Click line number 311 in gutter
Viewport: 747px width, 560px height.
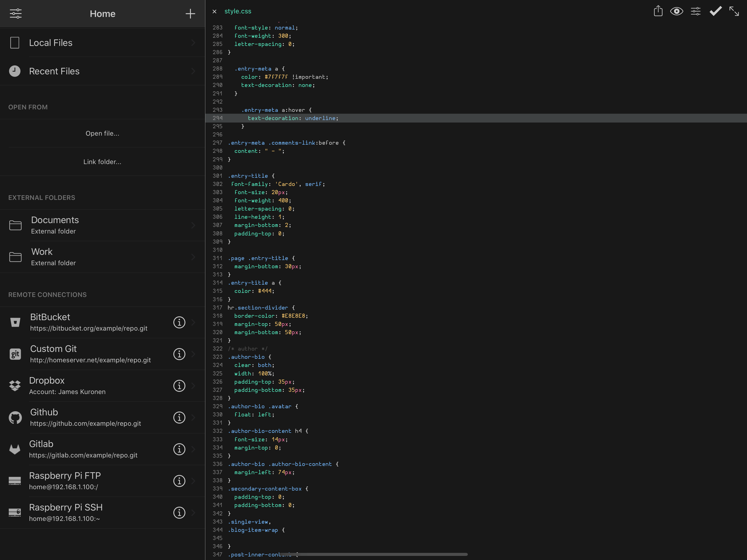(x=217, y=258)
